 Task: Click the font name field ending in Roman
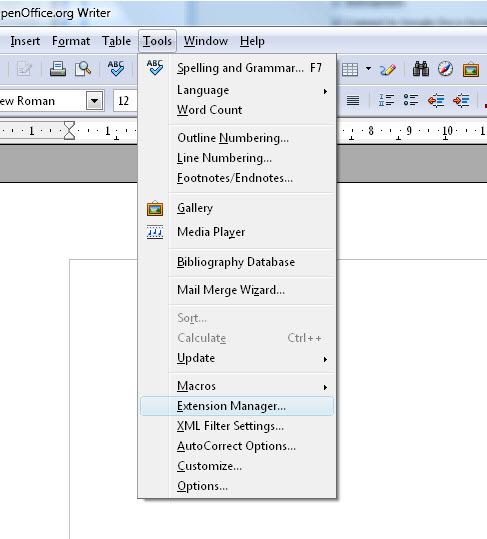[x=43, y=101]
